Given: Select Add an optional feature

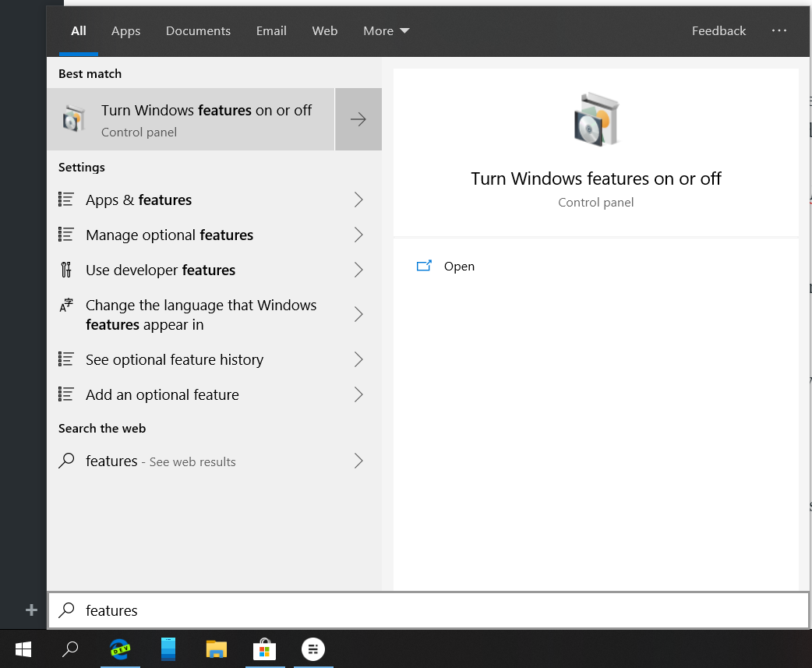Looking at the screenshot, I should tap(162, 394).
